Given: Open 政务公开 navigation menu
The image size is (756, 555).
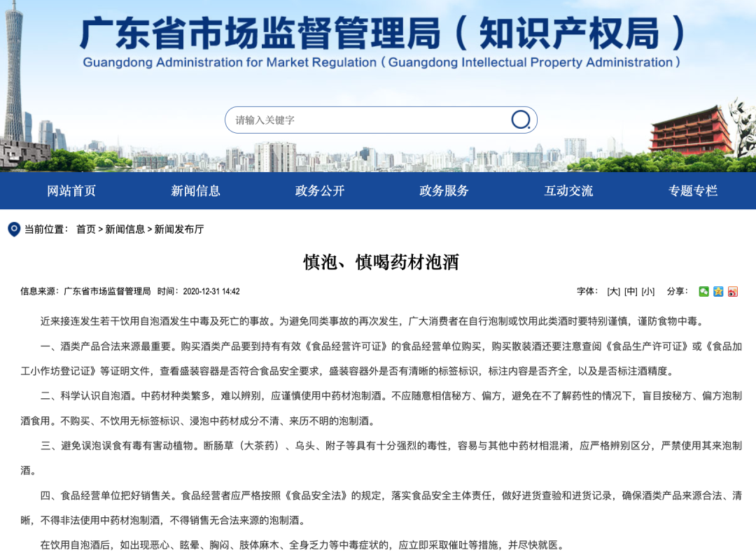Looking at the screenshot, I should [320, 191].
